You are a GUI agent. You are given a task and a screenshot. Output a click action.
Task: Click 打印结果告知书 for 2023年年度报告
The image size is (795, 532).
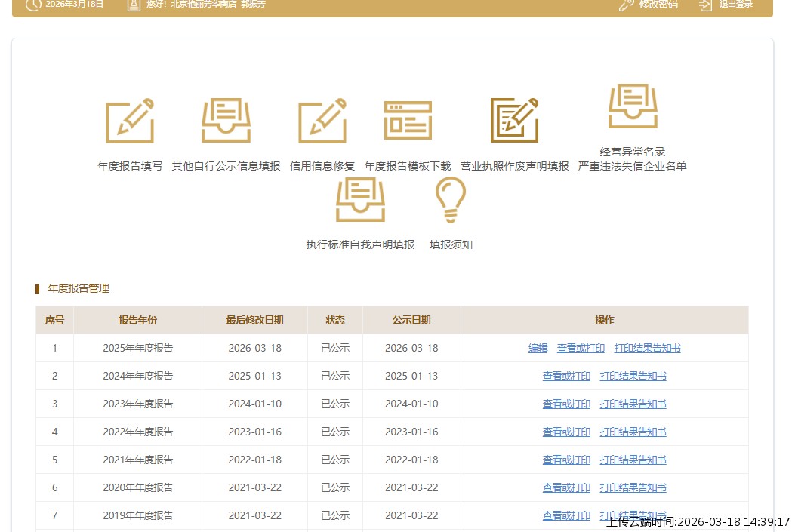(x=633, y=404)
